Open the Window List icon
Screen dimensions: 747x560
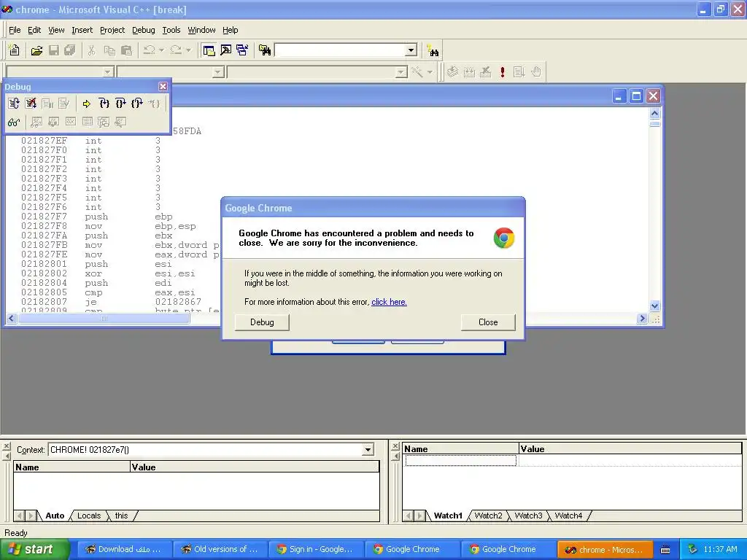(242, 50)
